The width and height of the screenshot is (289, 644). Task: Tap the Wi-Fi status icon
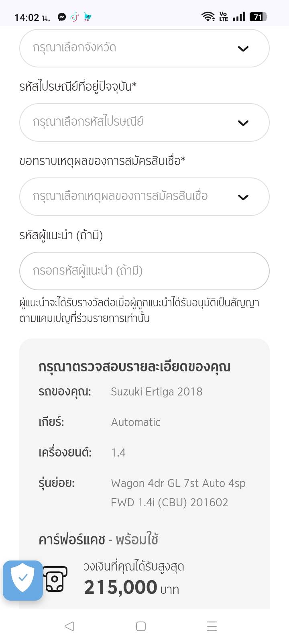click(x=208, y=17)
